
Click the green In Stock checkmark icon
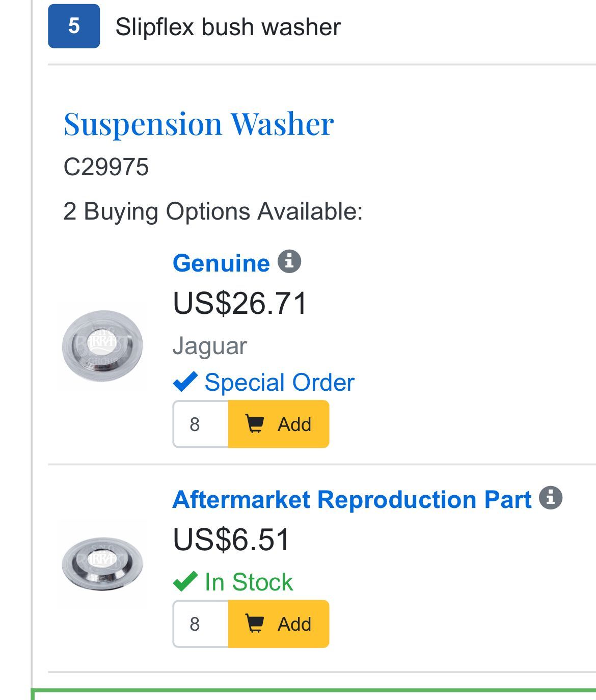tap(185, 581)
